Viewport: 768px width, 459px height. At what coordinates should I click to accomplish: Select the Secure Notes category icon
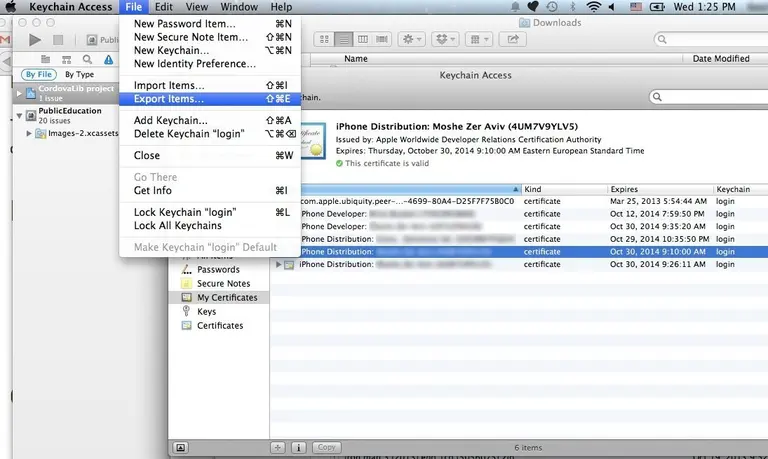tap(187, 283)
